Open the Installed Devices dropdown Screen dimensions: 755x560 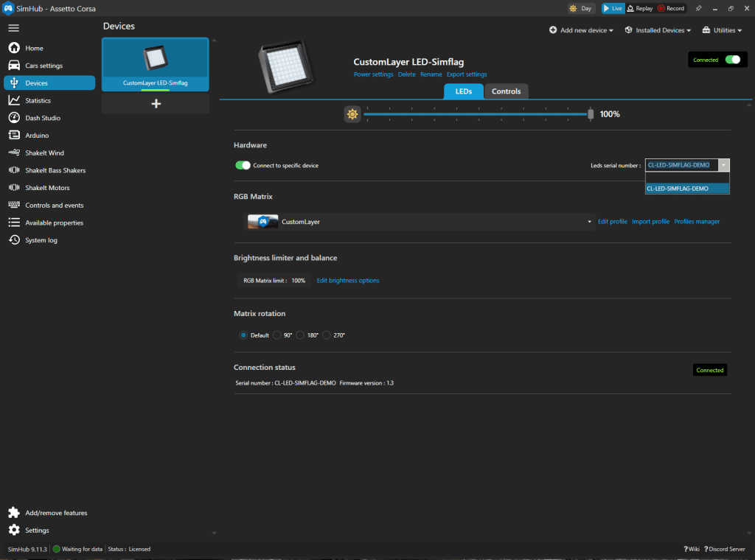click(x=658, y=30)
